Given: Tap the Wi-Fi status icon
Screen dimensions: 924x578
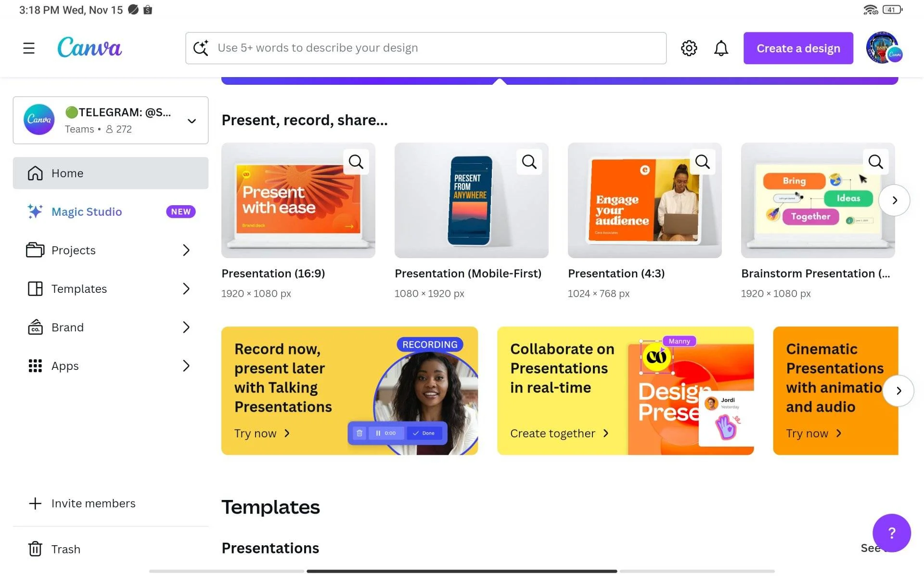Looking at the screenshot, I should pos(870,10).
